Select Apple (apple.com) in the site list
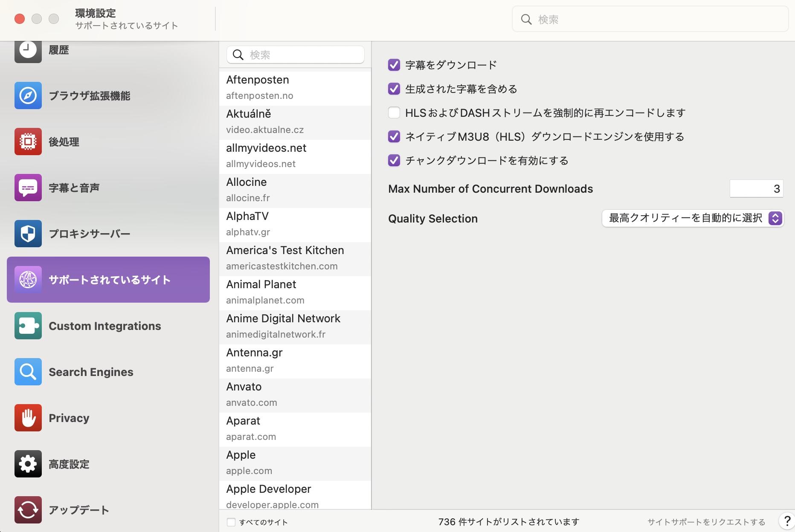Screen dimensions: 795x532 295,464
